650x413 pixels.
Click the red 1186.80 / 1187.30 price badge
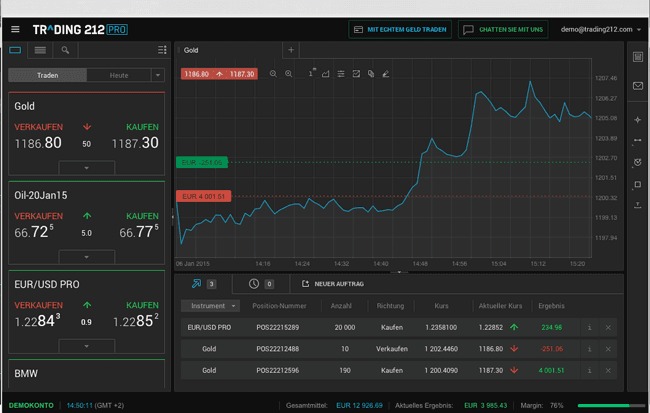click(219, 74)
